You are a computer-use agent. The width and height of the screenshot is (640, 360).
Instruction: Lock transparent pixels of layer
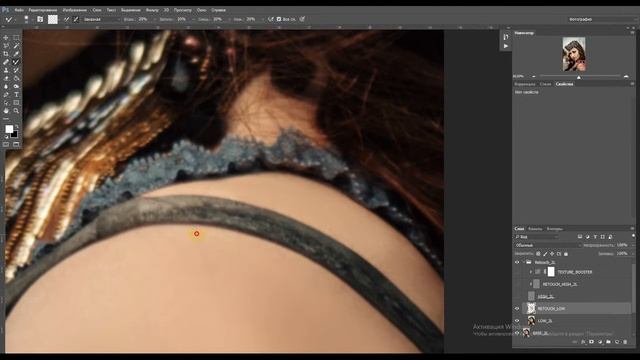(538, 254)
